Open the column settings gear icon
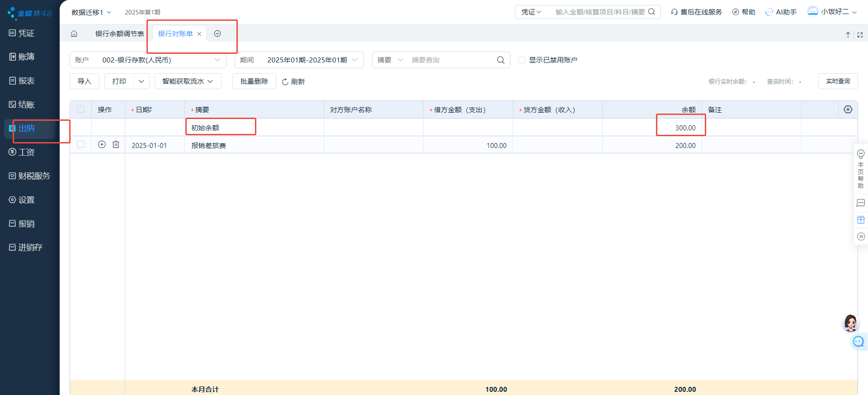 [848, 109]
